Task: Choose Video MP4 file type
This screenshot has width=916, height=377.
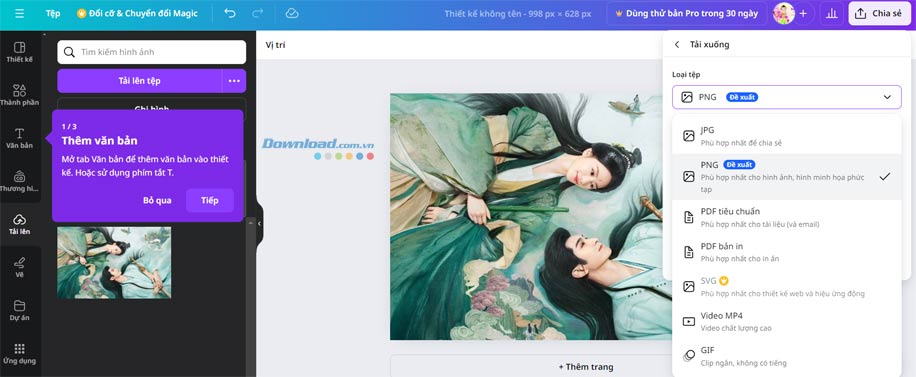Action: click(x=786, y=321)
